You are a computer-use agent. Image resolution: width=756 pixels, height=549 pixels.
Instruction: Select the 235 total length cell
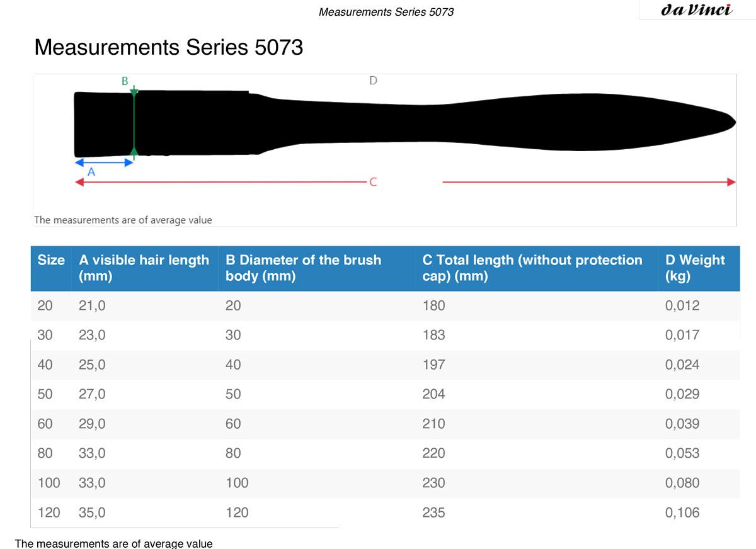pyautogui.click(x=433, y=513)
